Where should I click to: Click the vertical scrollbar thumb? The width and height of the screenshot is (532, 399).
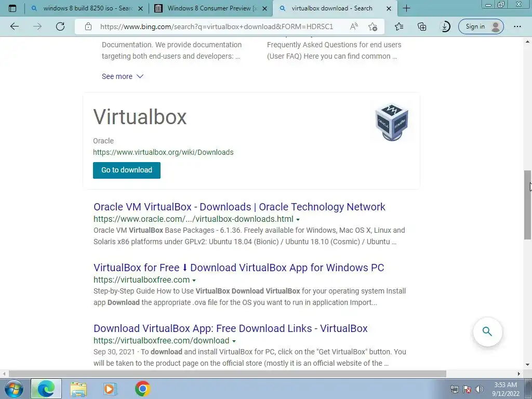point(528,205)
